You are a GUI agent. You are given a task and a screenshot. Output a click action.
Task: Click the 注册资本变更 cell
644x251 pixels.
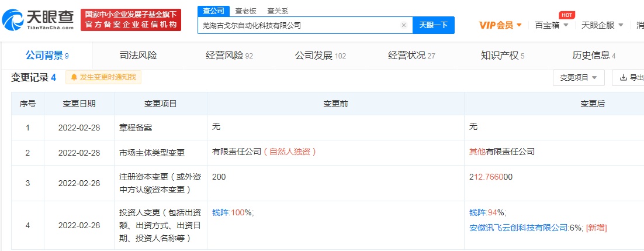(x=160, y=183)
